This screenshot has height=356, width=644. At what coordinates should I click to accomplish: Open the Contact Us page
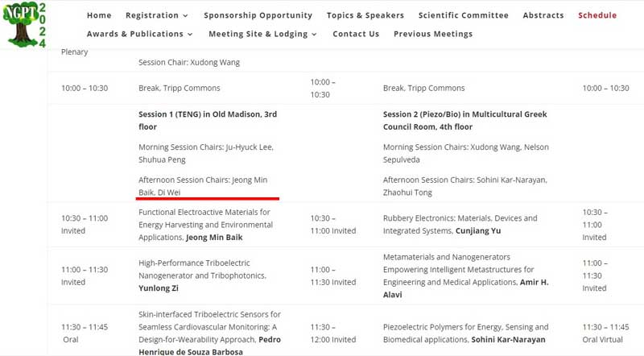(x=356, y=34)
